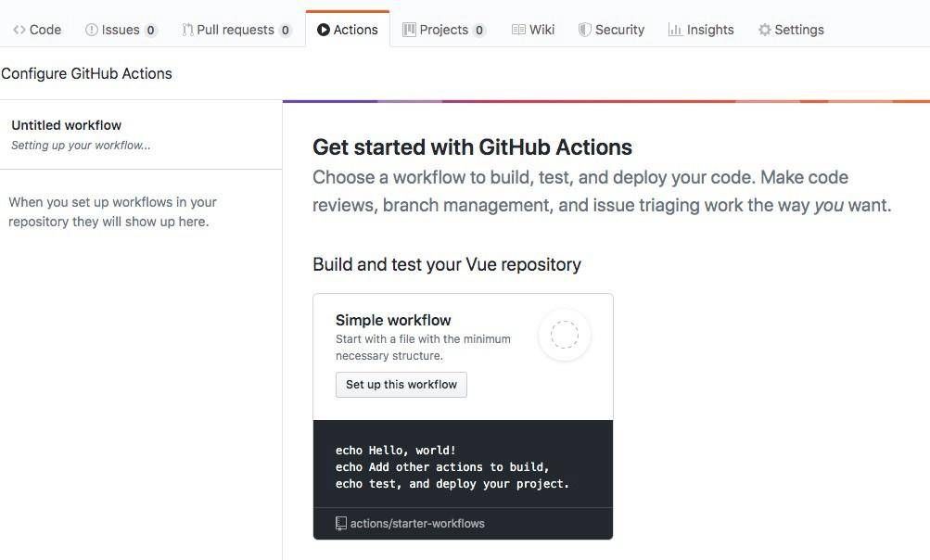Open the Wiki tab
The height and width of the screenshot is (560, 930).
pos(532,30)
